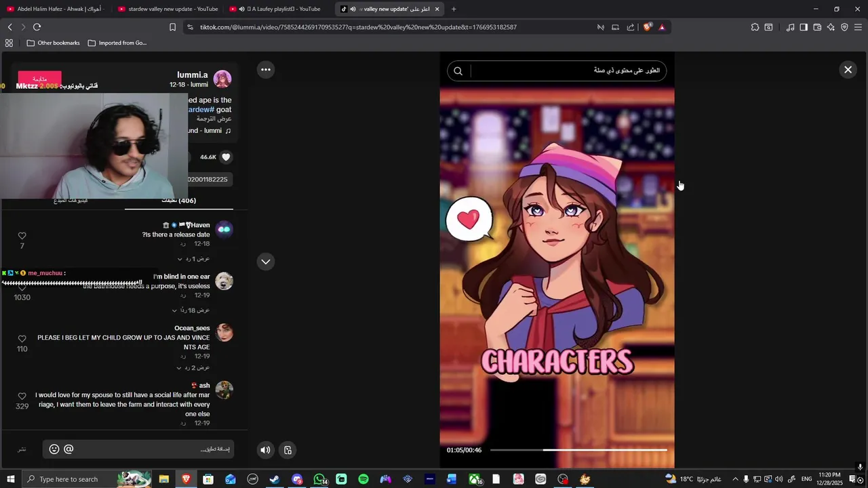Like the video with the 46.6K heart
The width and height of the screenshot is (868, 488).
pos(226,157)
